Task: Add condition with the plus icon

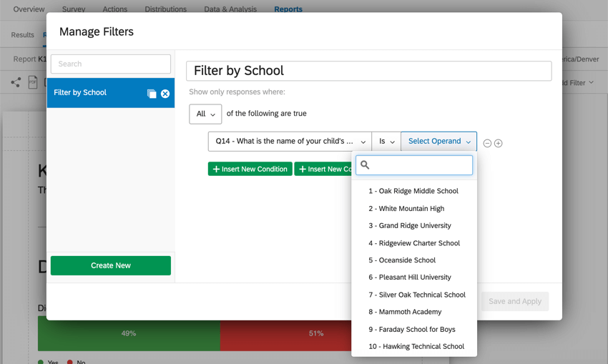Action: click(499, 144)
